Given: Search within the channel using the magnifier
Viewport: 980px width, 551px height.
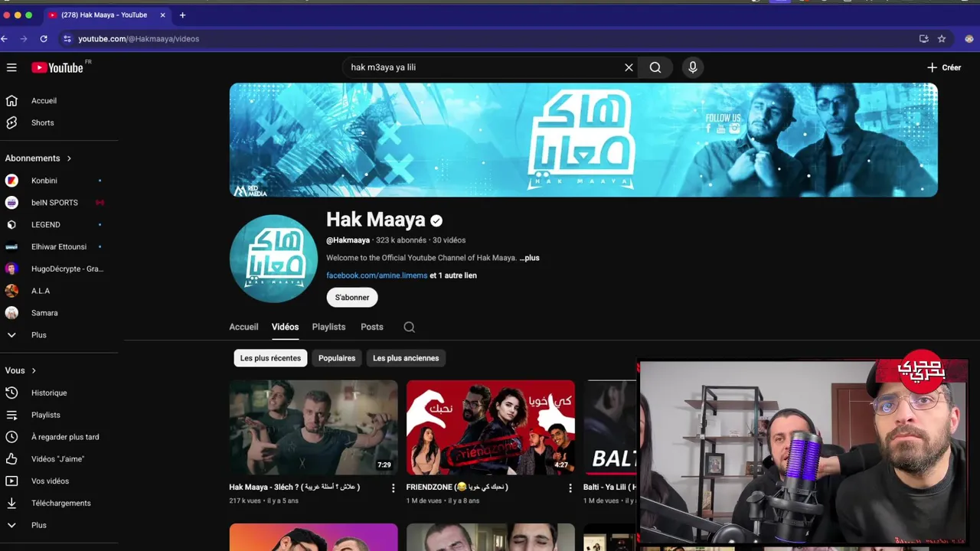Looking at the screenshot, I should (410, 327).
